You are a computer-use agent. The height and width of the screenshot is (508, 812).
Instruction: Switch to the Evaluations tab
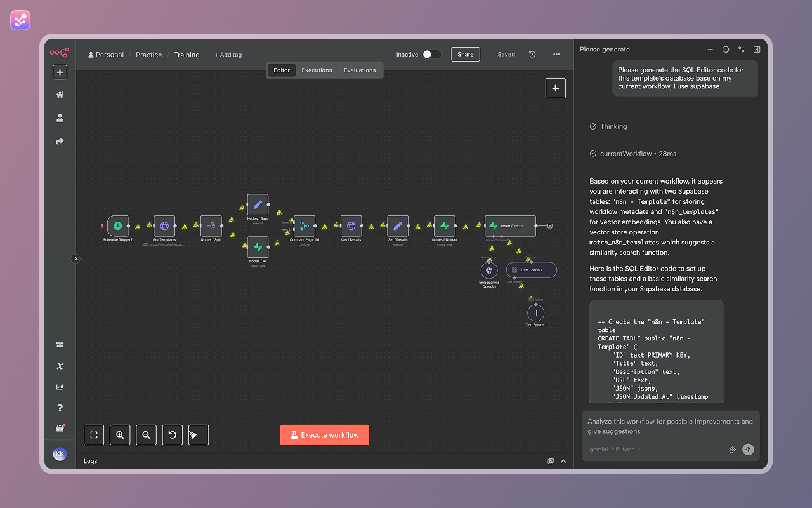coord(360,70)
